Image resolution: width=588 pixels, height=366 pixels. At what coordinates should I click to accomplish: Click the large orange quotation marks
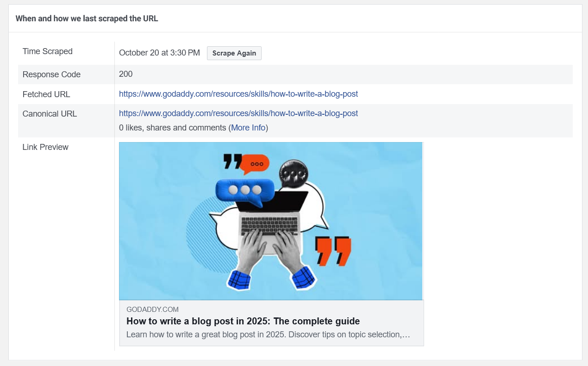[333, 251]
